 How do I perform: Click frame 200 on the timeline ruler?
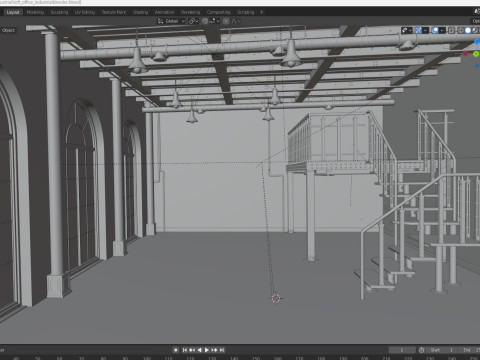coord(364,358)
